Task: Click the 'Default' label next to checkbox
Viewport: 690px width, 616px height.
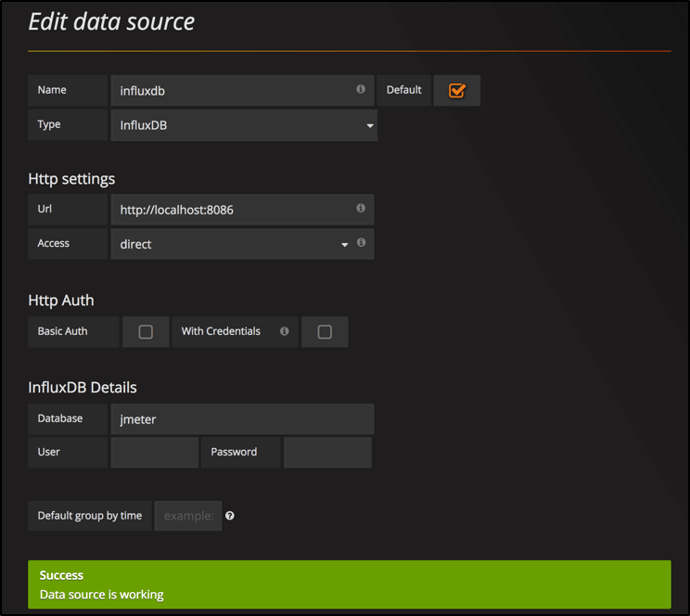Action: (x=404, y=90)
